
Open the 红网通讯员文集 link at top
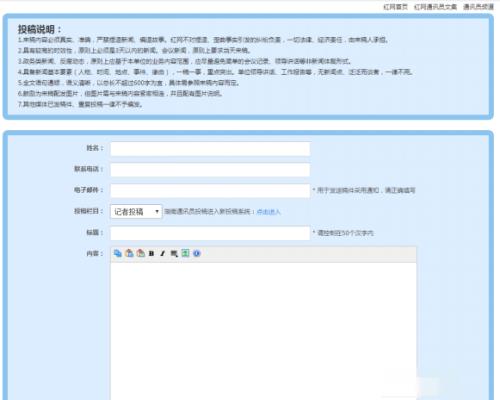click(435, 7)
